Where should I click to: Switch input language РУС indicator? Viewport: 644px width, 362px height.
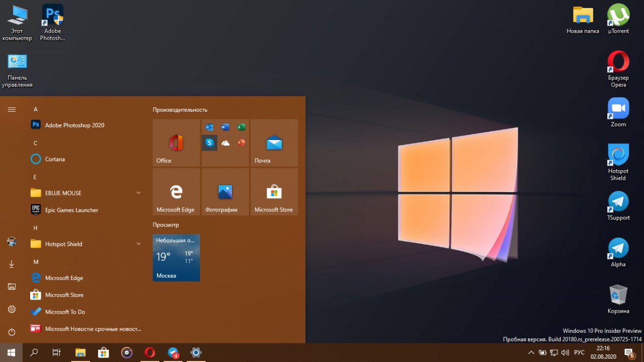(x=579, y=352)
